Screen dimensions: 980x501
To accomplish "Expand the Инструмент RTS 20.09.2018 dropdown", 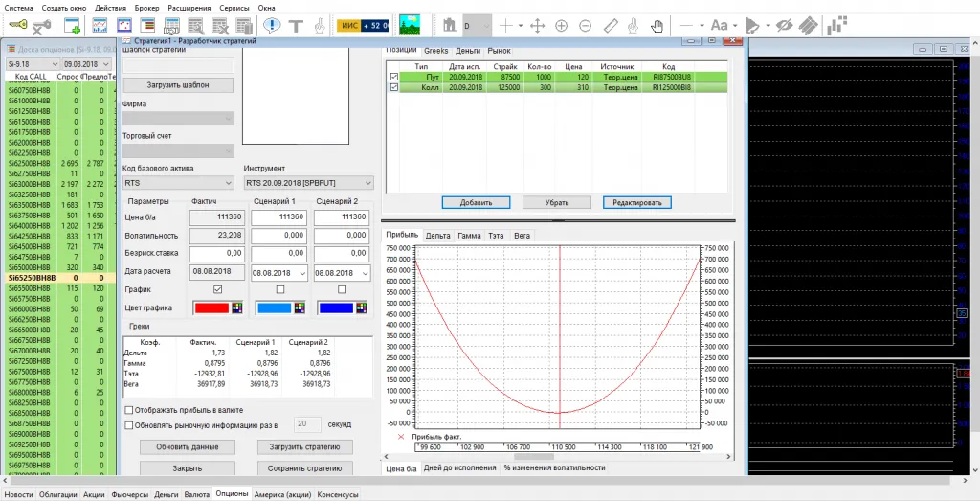I will 367,183.
